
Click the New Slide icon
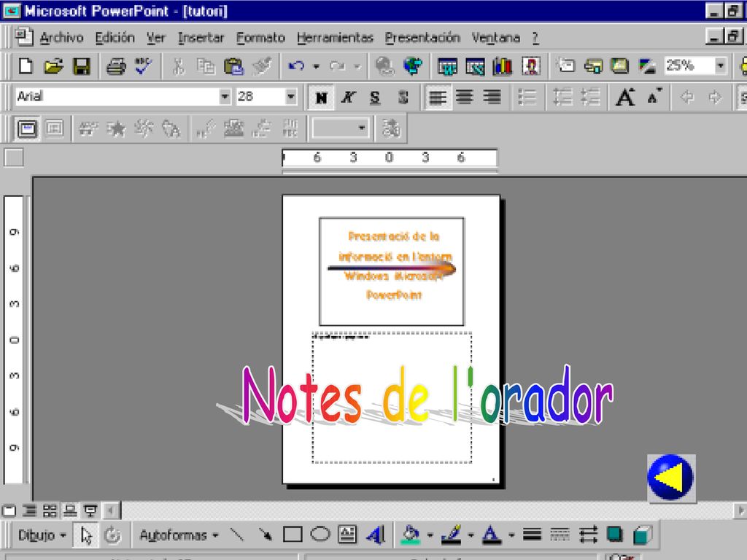tap(565, 65)
